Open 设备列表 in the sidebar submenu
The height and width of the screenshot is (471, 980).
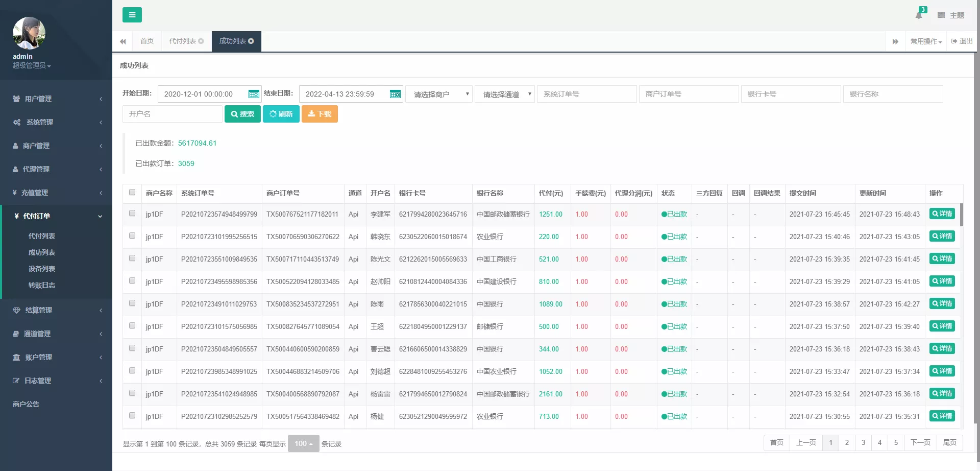pos(42,269)
